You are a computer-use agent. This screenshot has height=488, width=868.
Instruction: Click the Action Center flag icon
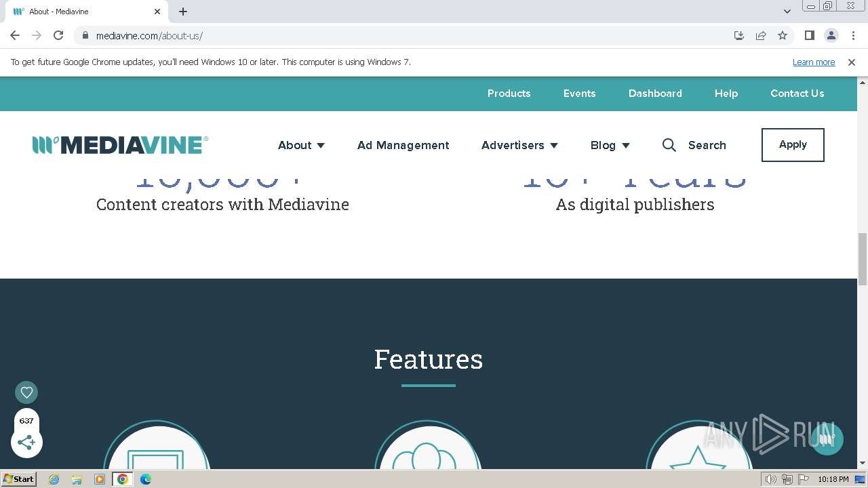coord(804,479)
